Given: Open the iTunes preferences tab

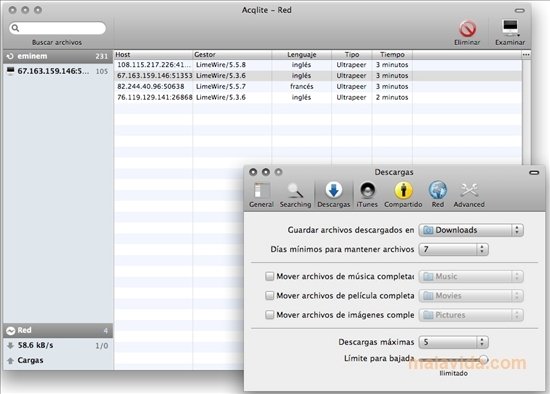Looking at the screenshot, I should (367, 195).
